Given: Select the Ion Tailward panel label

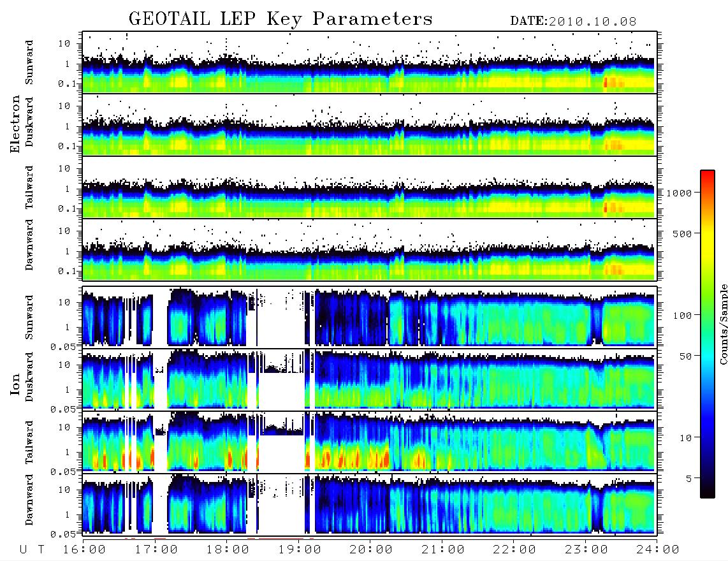Looking at the screenshot, I should click(x=29, y=442).
